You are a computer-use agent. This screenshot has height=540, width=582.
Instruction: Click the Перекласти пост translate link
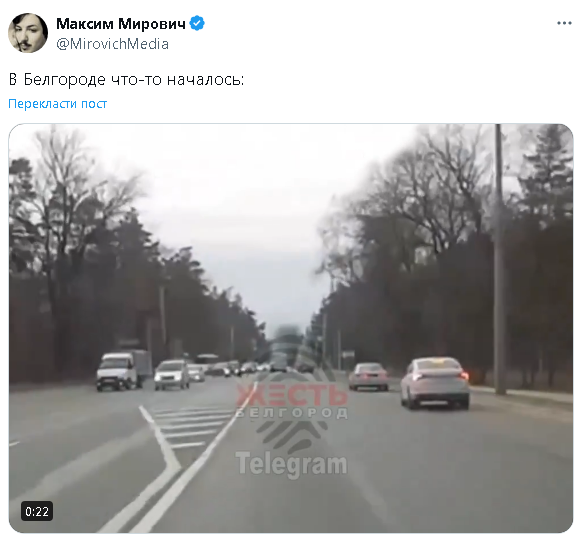(x=58, y=104)
